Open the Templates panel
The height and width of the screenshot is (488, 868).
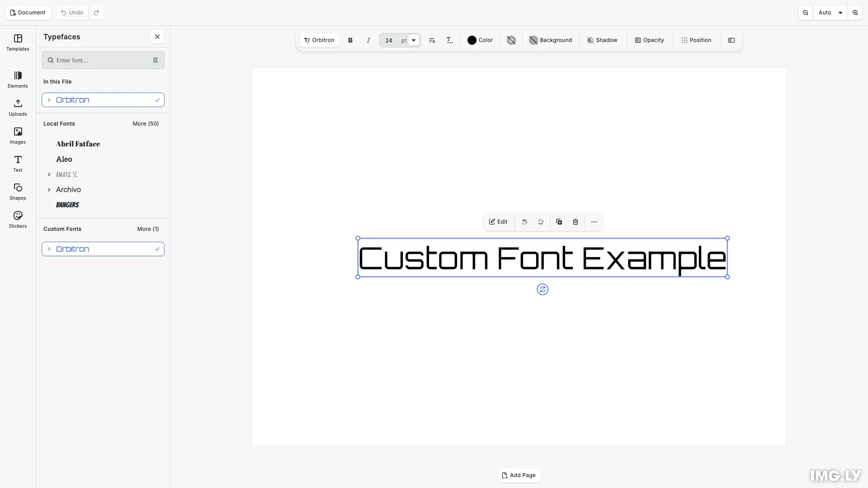18,42
